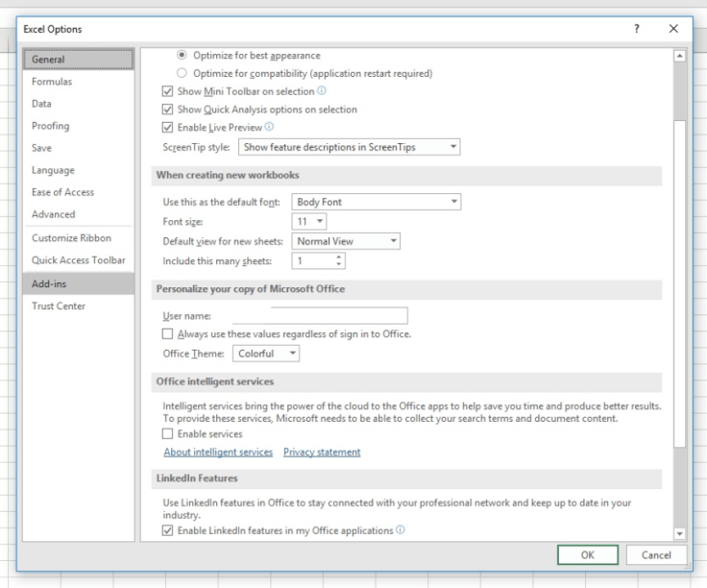Click info icon next to Show Mini Toolbar

point(323,91)
